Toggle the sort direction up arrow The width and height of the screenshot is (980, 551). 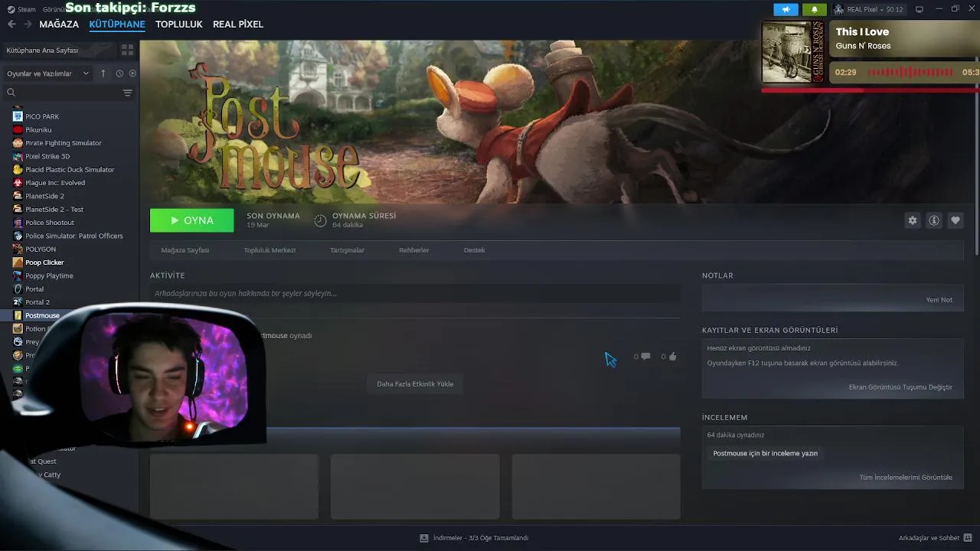103,73
